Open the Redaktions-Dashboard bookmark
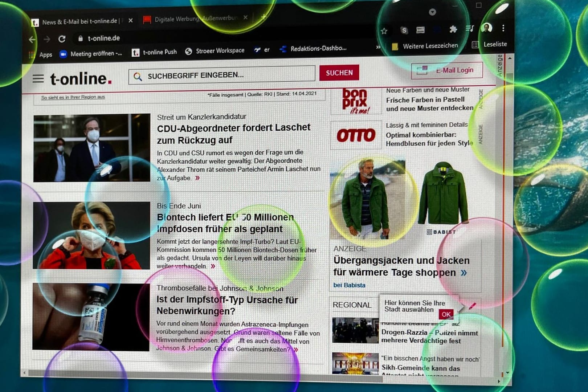The width and height of the screenshot is (588, 392). click(x=313, y=48)
